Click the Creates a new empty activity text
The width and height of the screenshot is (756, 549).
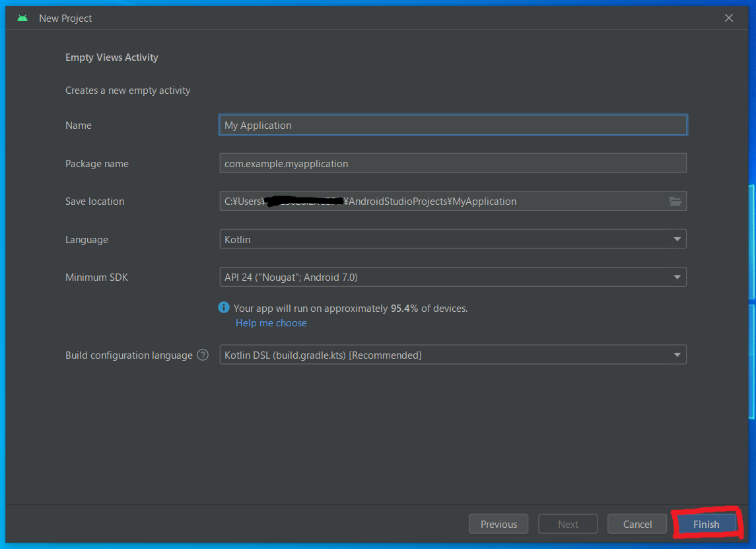coord(128,91)
